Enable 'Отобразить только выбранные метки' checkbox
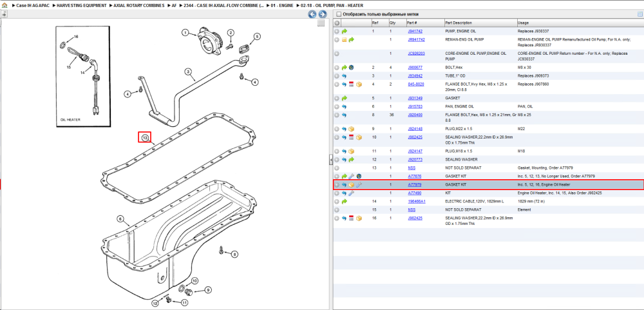Screen dimensions: 644x310 coord(339,14)
